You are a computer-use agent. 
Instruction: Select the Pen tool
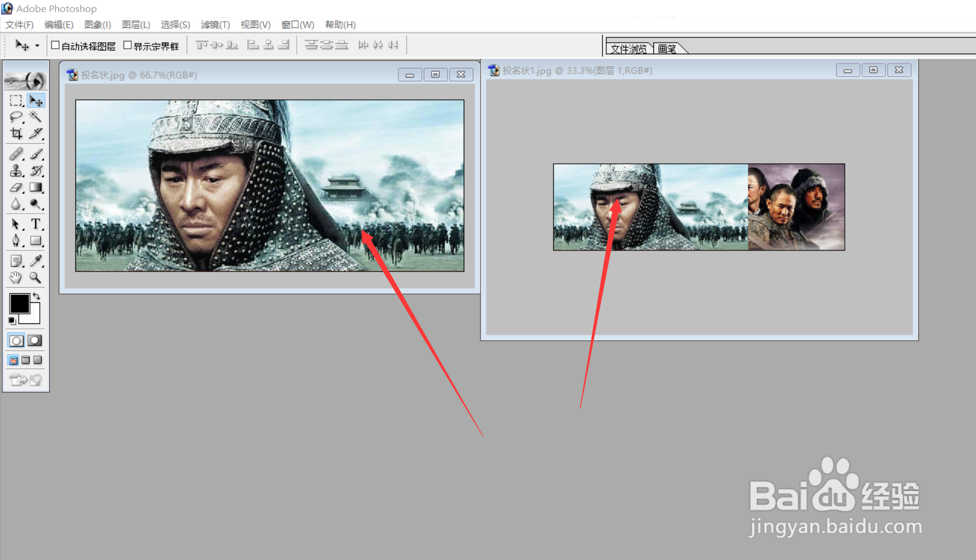[16, 241]
